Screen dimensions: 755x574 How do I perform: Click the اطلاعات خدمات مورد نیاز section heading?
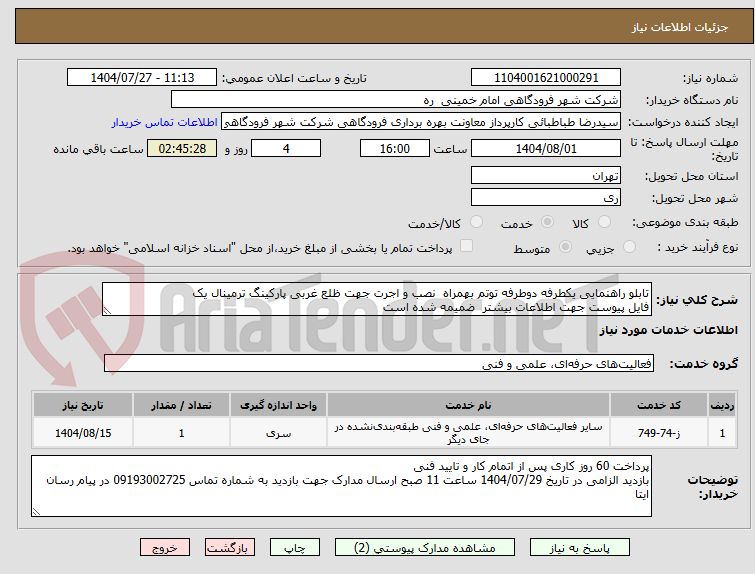(x=668, y=330)
